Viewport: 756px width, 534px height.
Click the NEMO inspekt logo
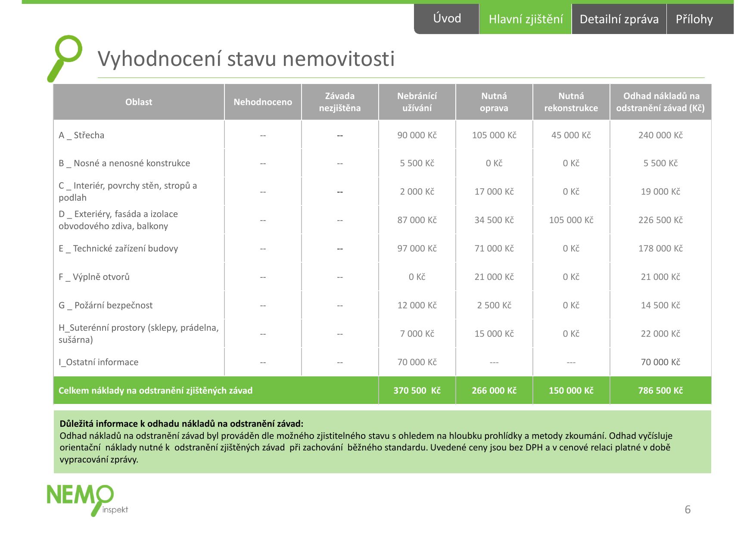[87, 500]
